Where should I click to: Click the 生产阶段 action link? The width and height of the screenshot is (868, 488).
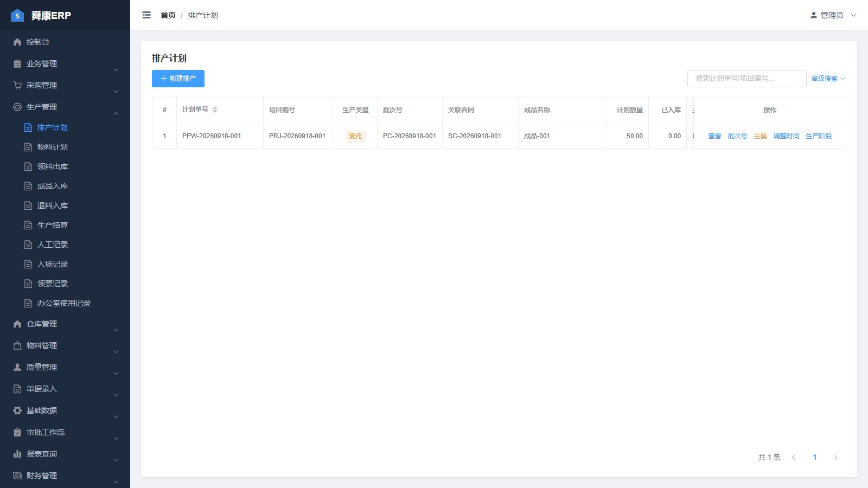[819, 136]
